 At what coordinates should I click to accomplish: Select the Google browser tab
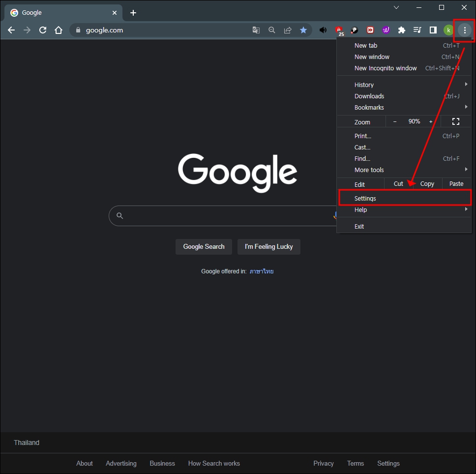(63, 13)
